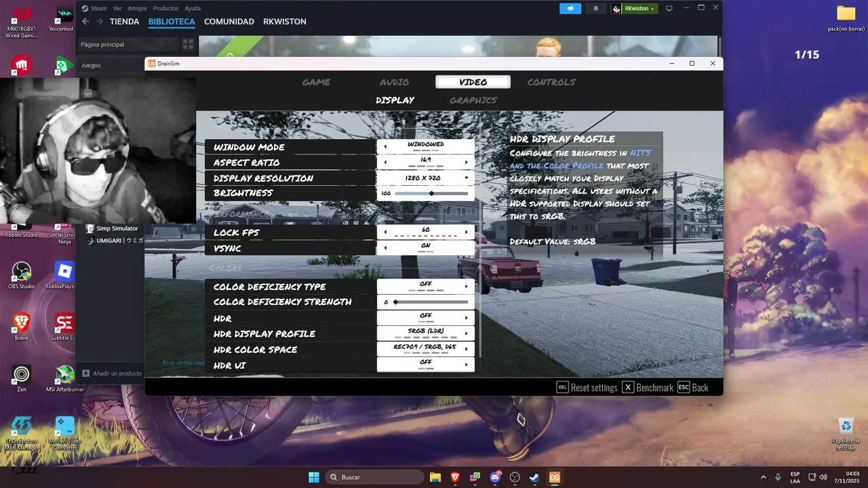This screenshot has height=488, width=868.
Task: Open Productos menu in Steam
Action: click(166, 8)
